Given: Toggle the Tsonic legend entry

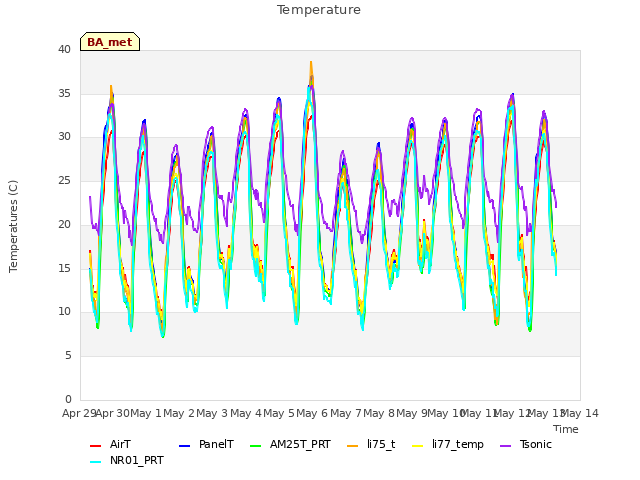Looking at the screenshot, I should pyautogui.click(x=526, y=444).
